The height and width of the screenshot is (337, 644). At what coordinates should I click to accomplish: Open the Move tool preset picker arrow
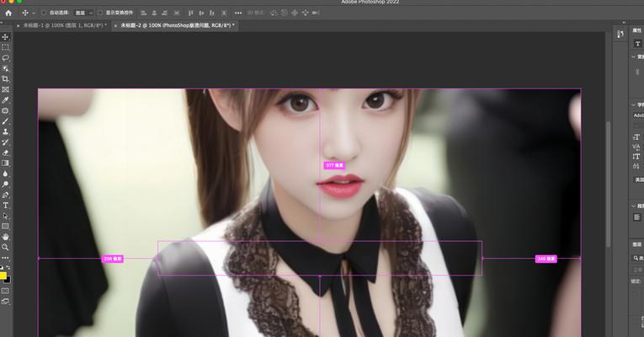click(34, 13)
